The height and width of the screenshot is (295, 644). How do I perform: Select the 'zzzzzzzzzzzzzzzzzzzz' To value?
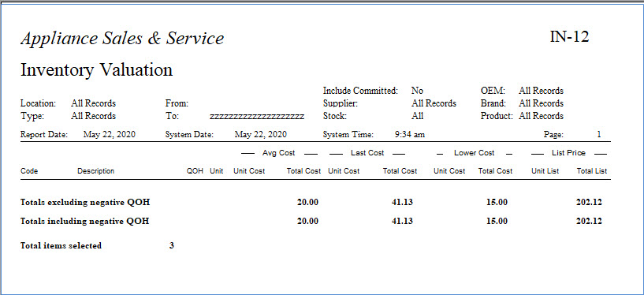(x=257, y=117)
